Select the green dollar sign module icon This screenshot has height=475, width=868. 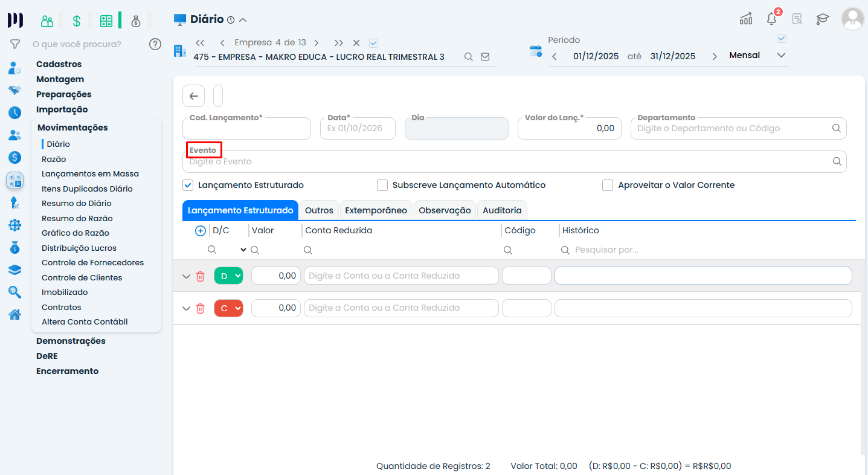pos(77,21)
